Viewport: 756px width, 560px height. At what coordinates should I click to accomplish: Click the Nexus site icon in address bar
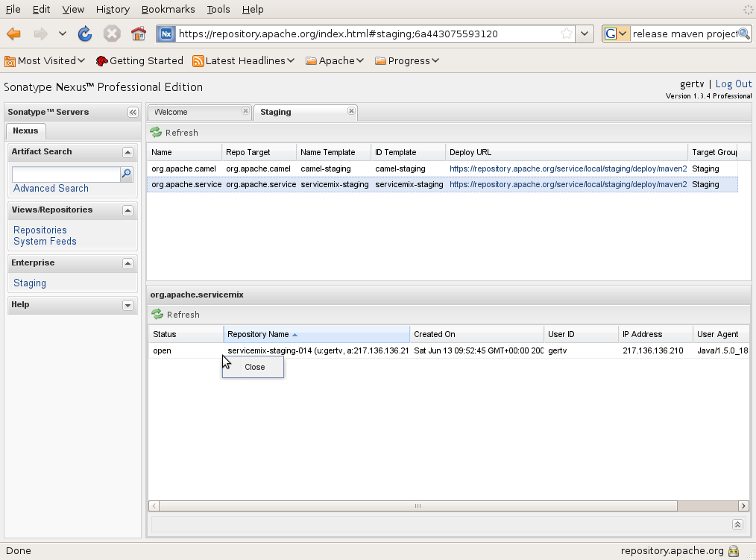point(166,34)
